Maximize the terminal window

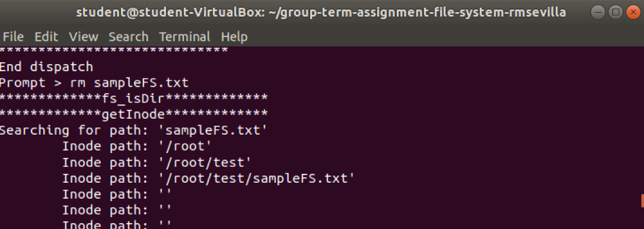[616, 12]
